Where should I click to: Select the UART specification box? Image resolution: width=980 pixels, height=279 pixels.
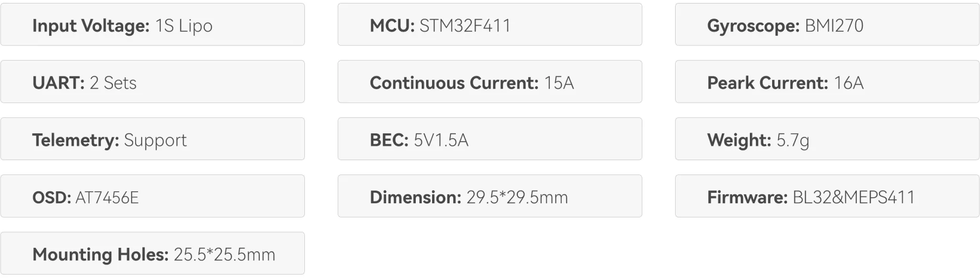point(152,82)
